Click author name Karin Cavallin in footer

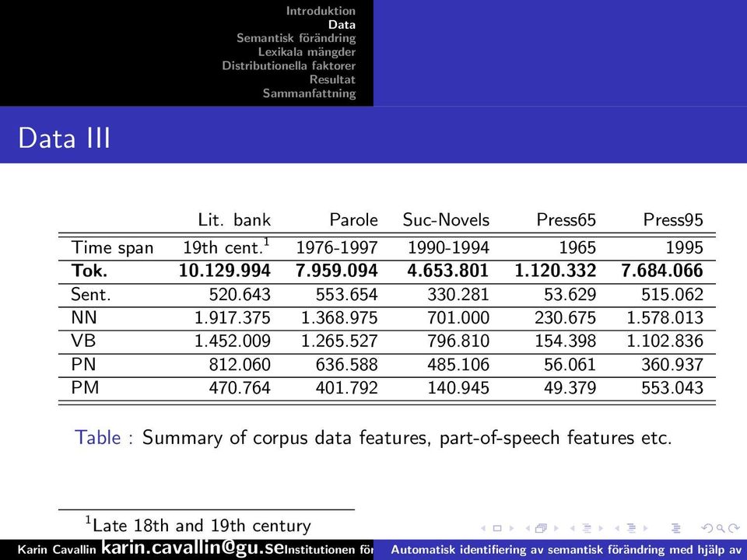(x=57, y=550)
